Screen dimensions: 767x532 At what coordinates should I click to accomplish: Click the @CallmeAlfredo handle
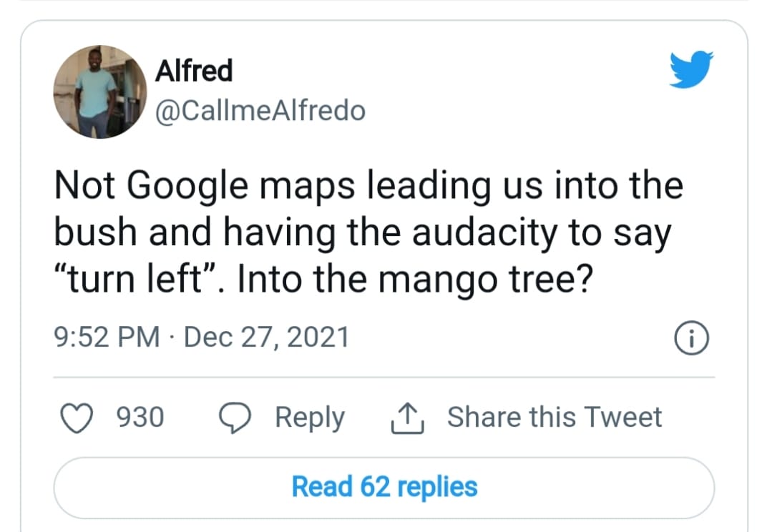(260, 110)
